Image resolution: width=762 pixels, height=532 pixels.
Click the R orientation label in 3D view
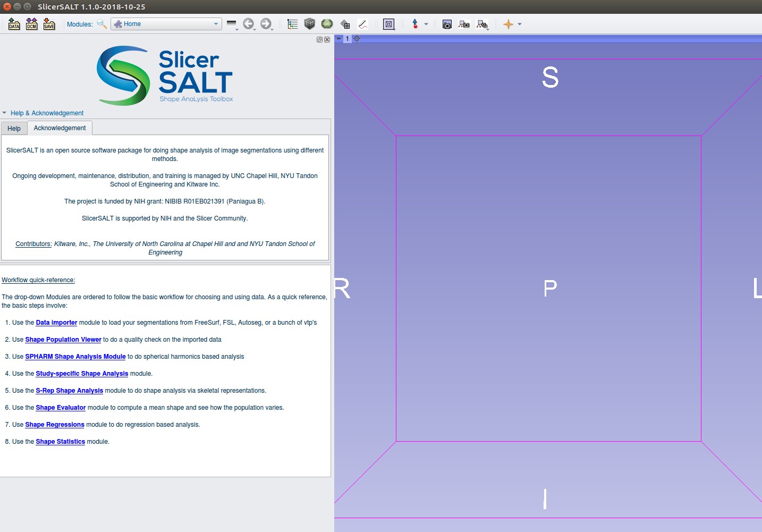(x=342, y=288)
